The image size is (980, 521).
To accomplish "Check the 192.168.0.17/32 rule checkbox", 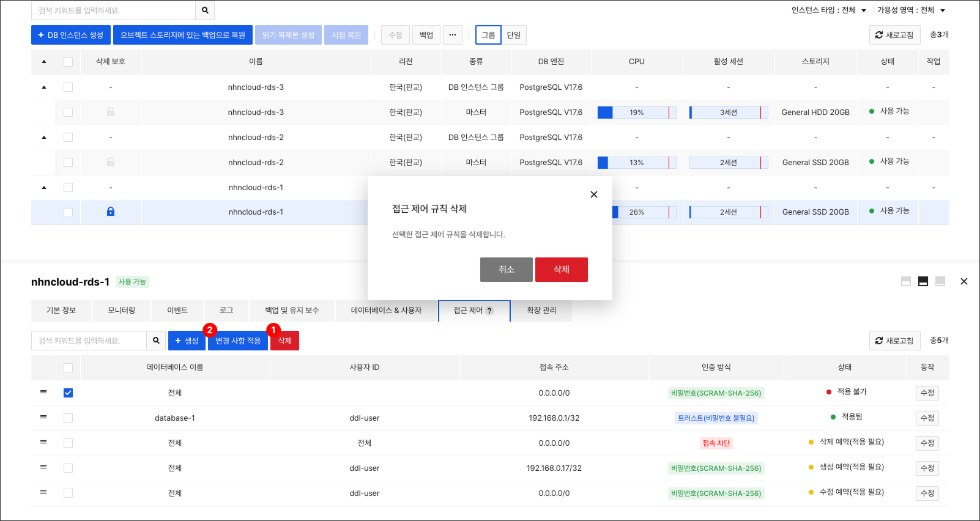I will pos(68,468).
